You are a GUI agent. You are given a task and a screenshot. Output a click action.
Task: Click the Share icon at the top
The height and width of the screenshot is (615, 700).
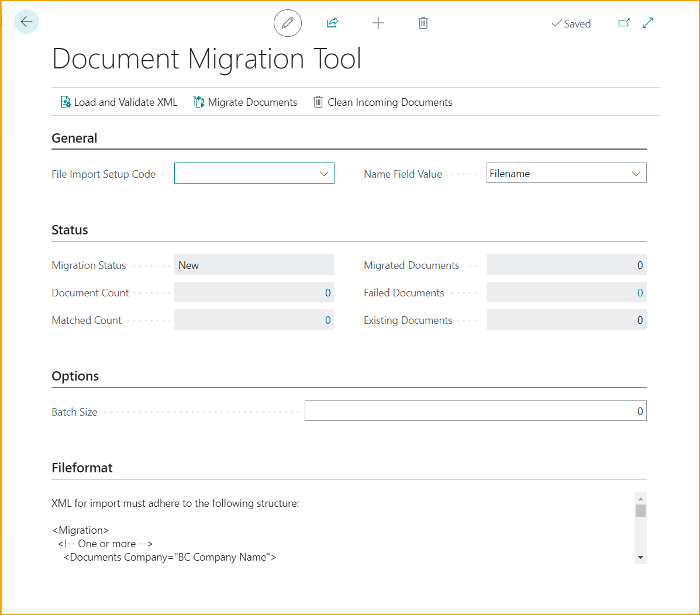point(332,22)
